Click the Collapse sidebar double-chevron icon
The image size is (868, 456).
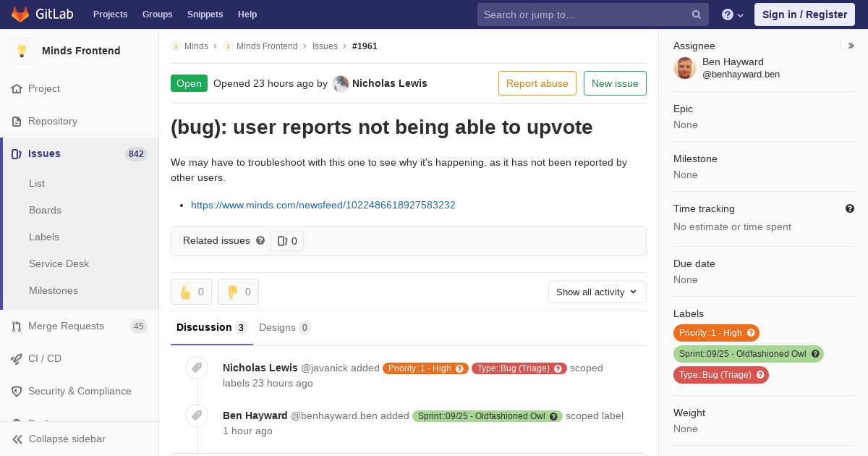pos(17,439)
